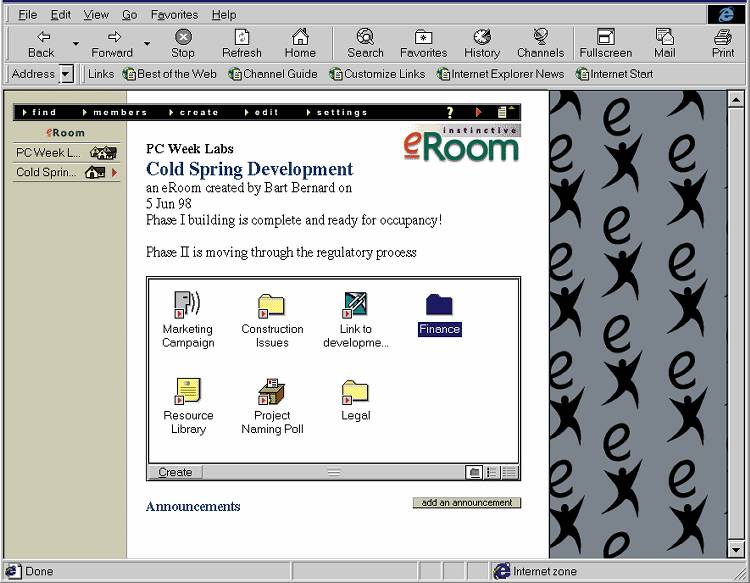750x583 pixels.
Task: Open Link to developme... item
Action: (355, 305)
